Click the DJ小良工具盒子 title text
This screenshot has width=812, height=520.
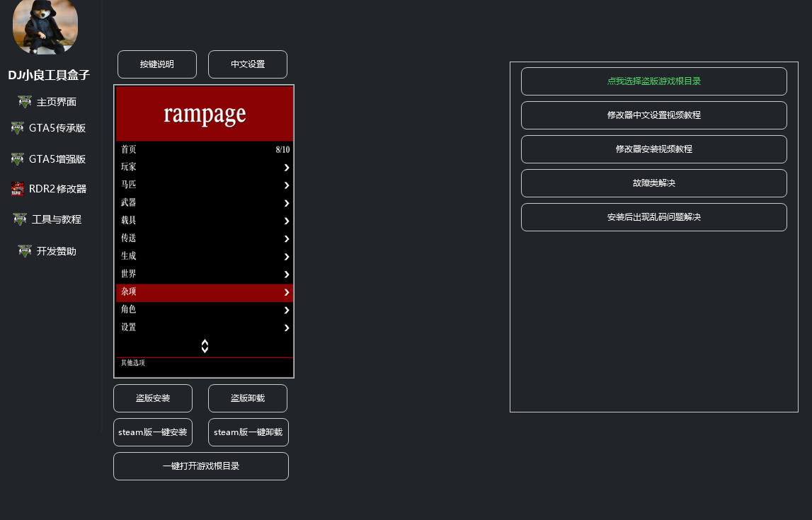tap(49, 75)
